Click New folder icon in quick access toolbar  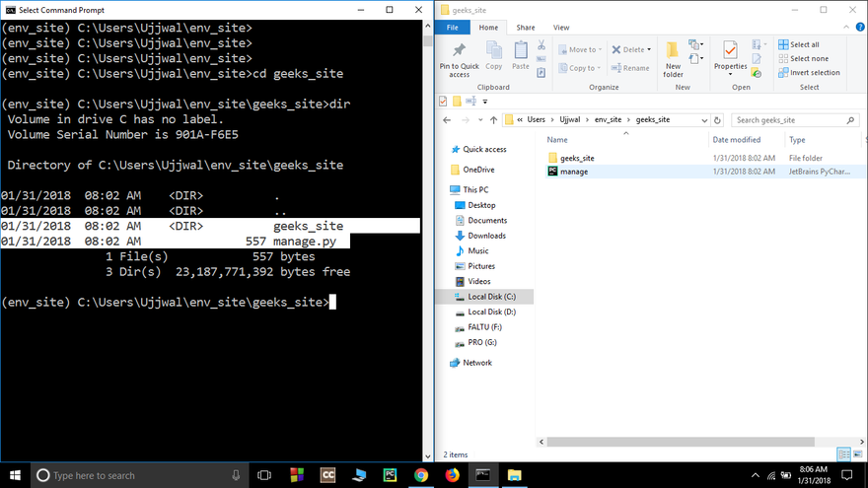(x=457, y=102)
